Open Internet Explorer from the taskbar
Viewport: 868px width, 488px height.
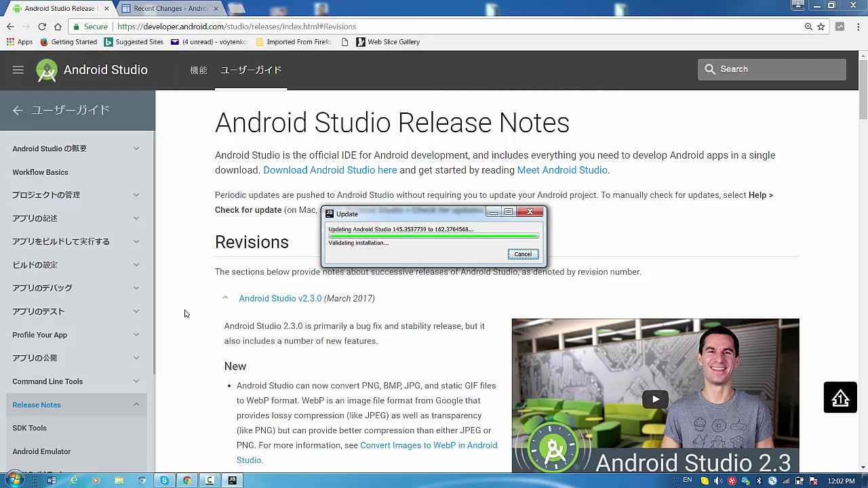74,481
